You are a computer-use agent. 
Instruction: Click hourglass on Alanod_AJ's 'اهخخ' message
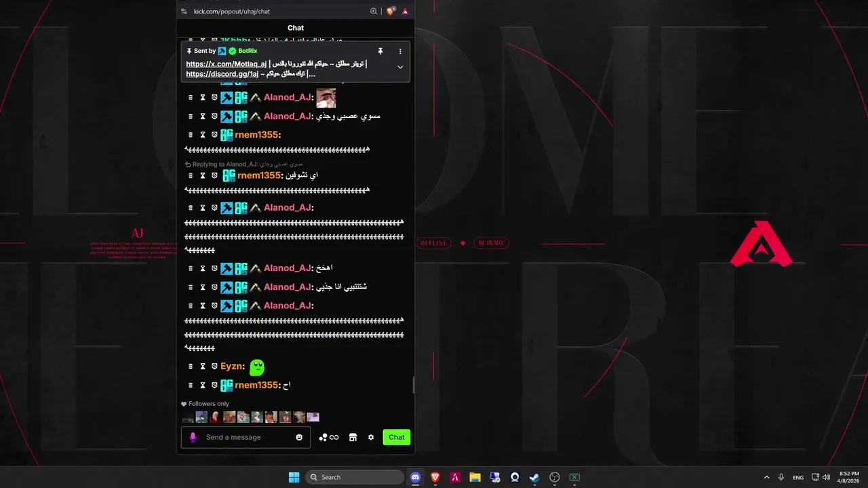(202, 268)
